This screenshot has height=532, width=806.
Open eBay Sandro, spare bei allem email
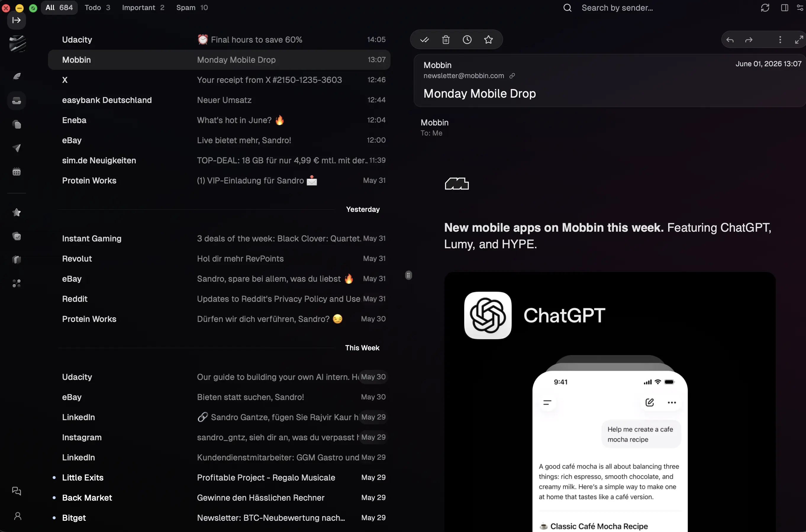click(x=219, y=278)
